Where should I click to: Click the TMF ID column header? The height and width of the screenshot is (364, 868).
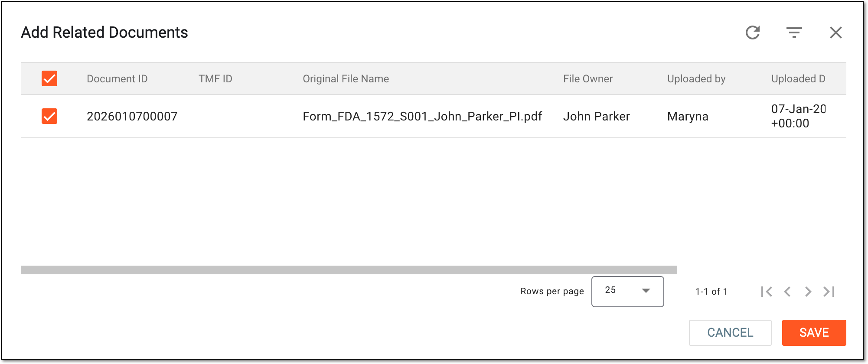(215, 79)
